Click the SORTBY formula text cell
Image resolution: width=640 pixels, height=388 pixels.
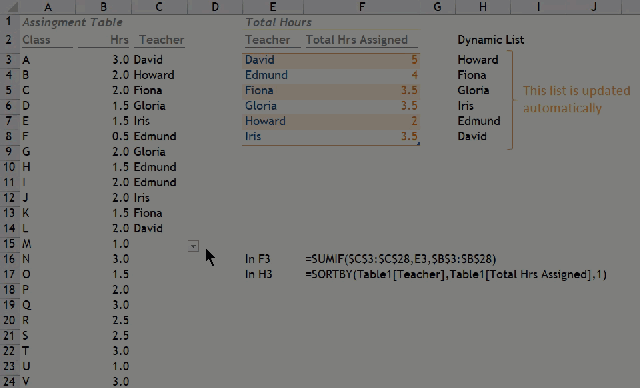456,274
